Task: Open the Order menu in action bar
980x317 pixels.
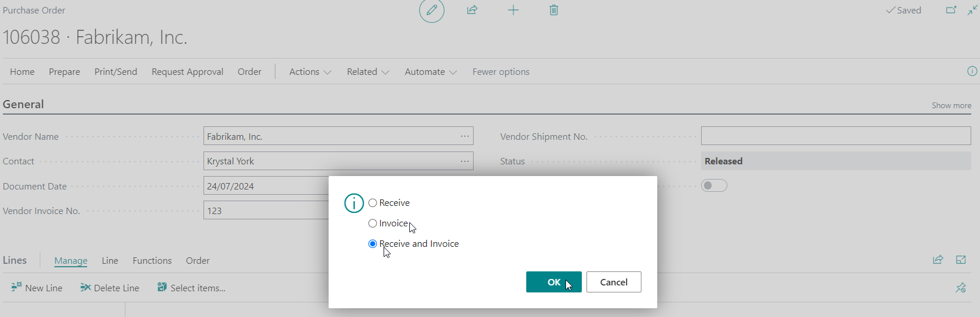Action: tap(250, 71)
